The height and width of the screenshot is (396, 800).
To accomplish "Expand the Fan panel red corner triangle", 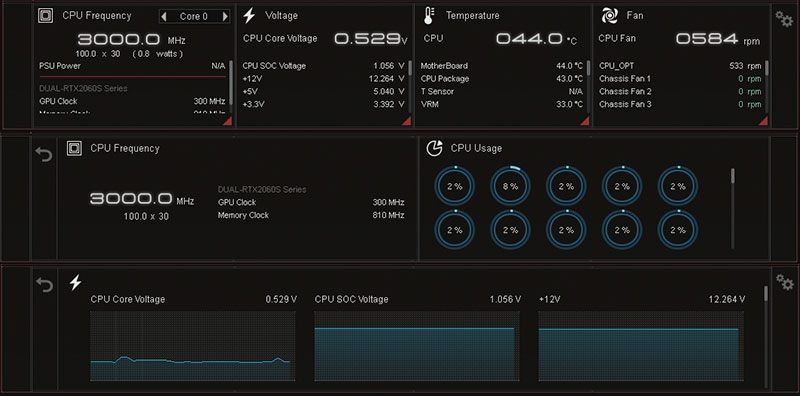I will tap(763, 121).
